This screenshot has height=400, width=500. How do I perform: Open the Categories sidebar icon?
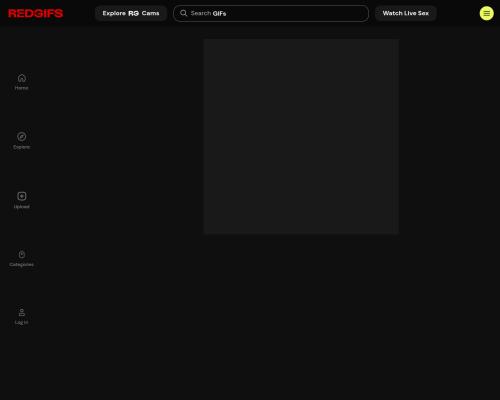click(x=22, y=255)
